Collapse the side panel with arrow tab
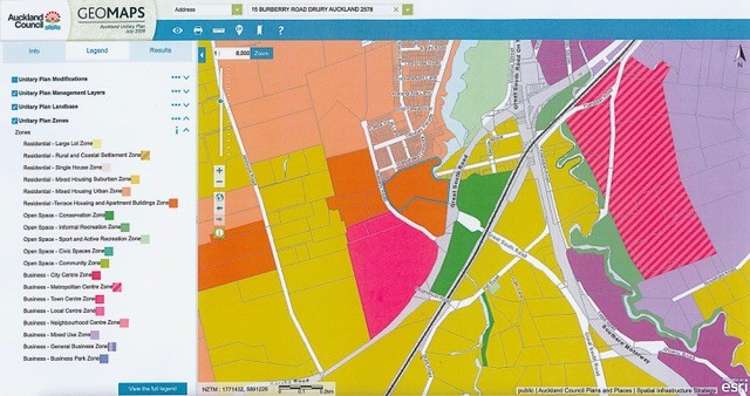The image size is (750, 396). pyautogui.click(x=201, y=55)
